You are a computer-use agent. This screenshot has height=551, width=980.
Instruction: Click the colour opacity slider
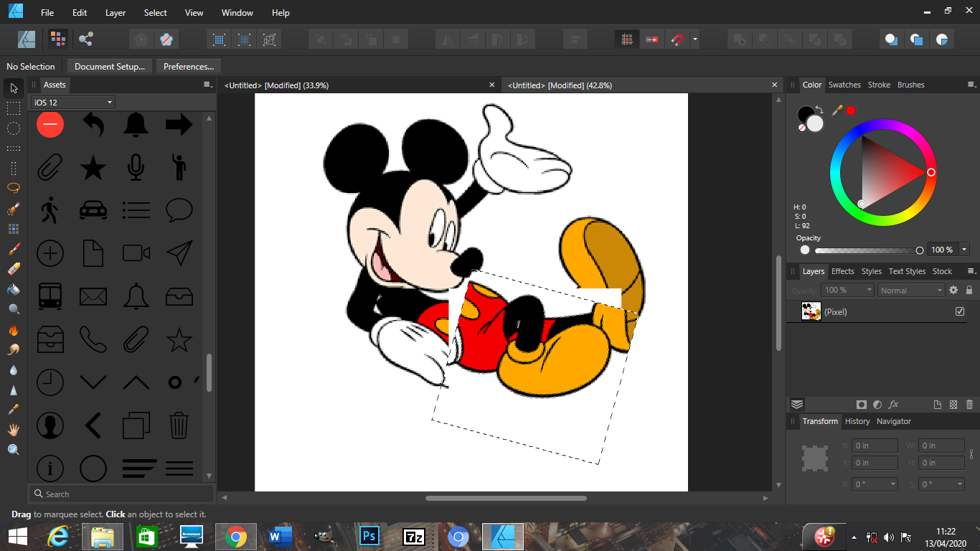pos(867,250)
